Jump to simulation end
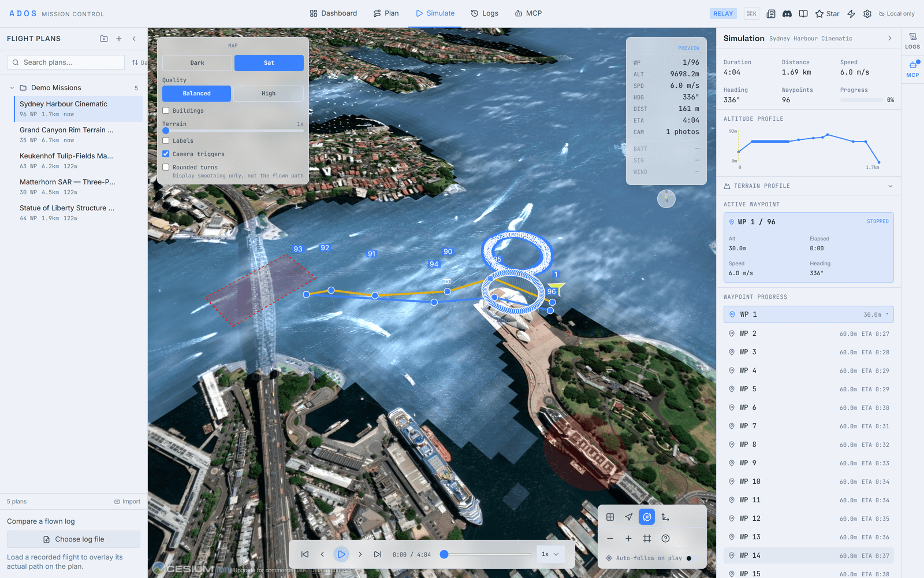 (x=378, y=554)
